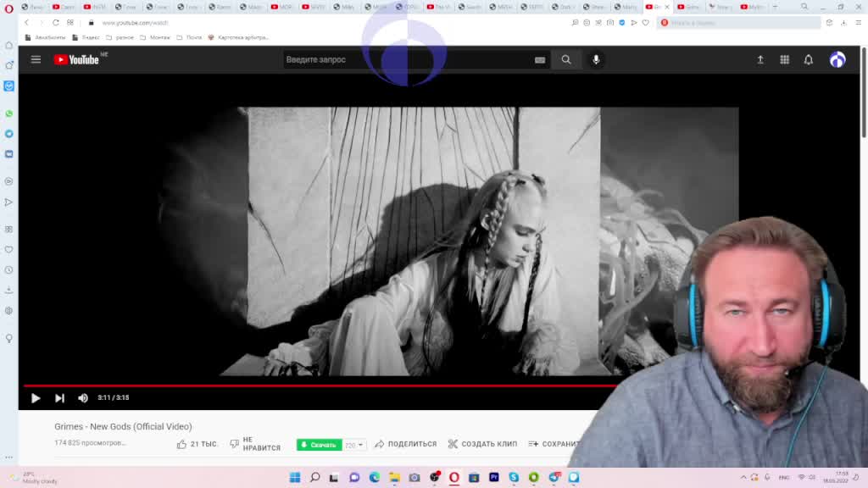
Task: Open the 720 quality dropdown
Action: tap(354, 445)
